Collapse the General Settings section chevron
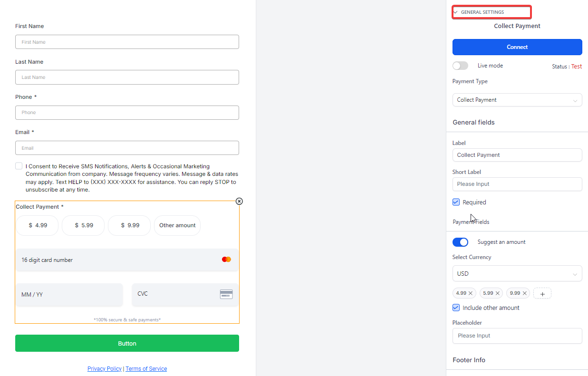Image resolution: width=588 pixels, height=376 pixels. coord(455,12)
